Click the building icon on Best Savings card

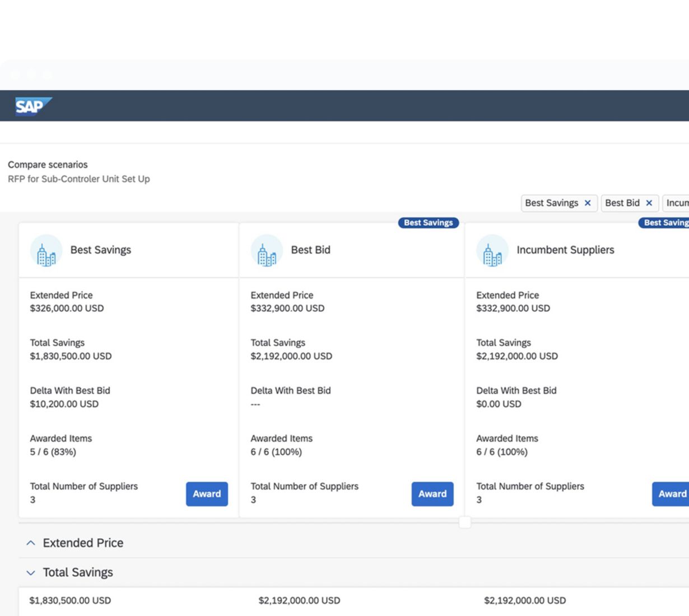[x=46, y=250]
